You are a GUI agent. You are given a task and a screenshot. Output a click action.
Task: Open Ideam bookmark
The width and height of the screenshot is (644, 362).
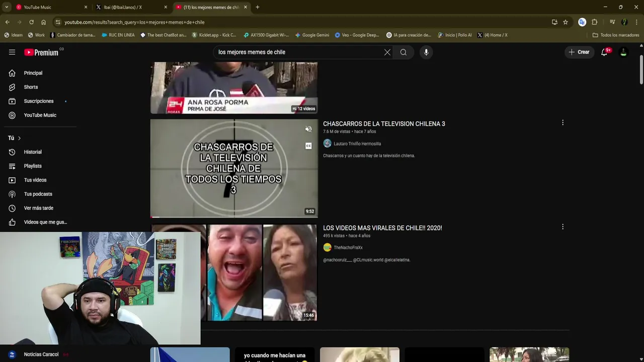tap(13, 35)
